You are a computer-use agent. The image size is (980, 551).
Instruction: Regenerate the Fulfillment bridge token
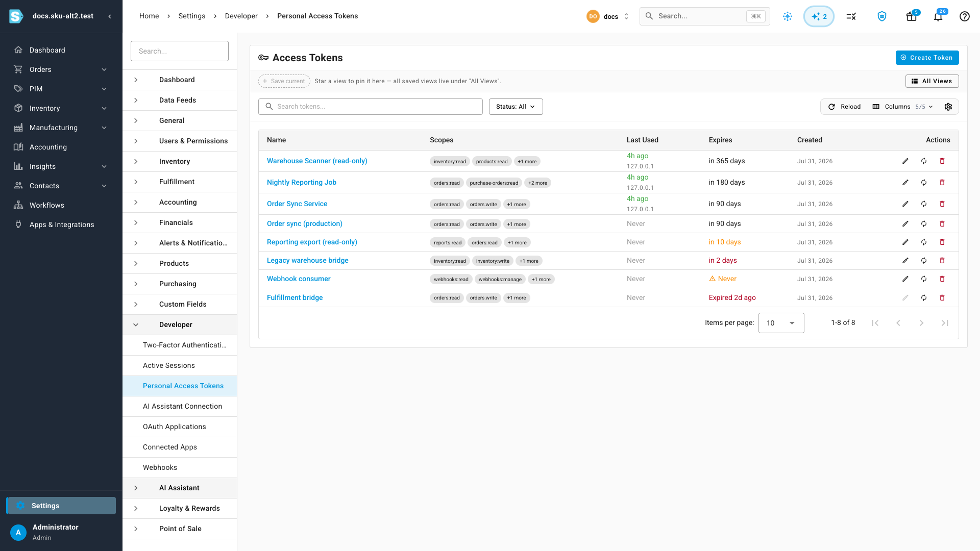click(924, 298)
